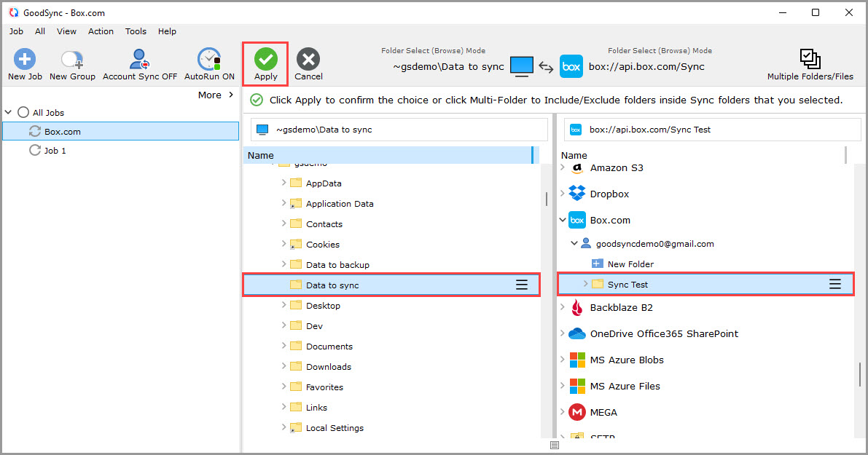The height and width of the screenshot is (455, 868).
Task: Toggle Account Sync OFF icon
Action: point(139,58)
